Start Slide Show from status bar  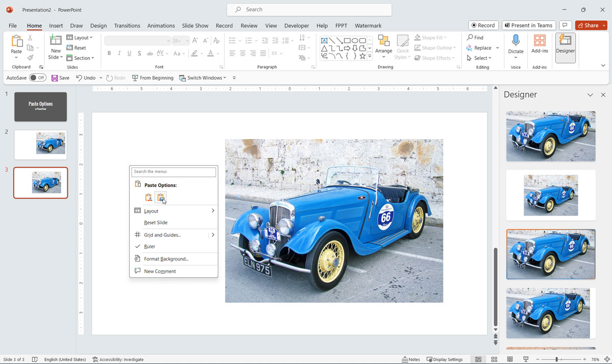pyautogui.click(x=525, y=359)
